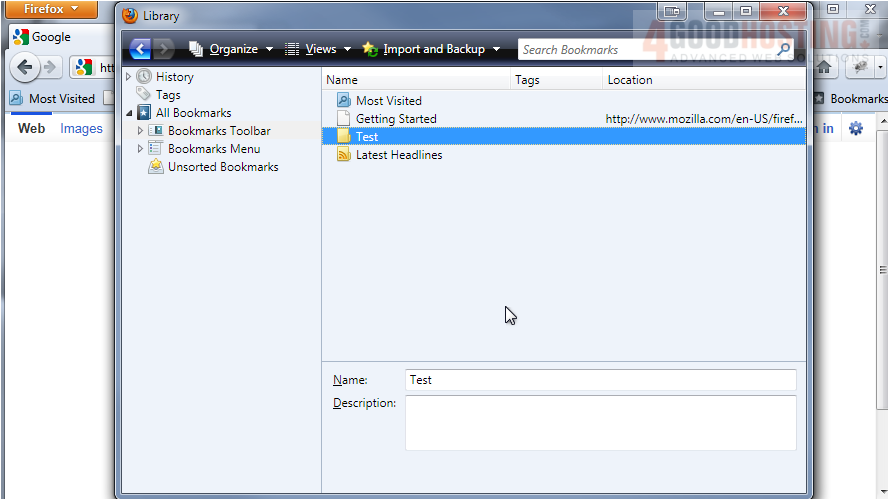Click the Library back arrow button

140,49
